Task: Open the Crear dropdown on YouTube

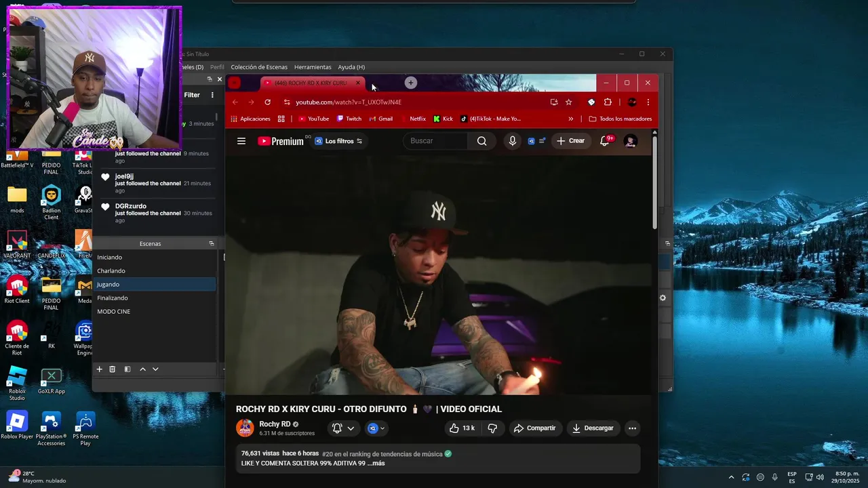Action: coord(570,141)
